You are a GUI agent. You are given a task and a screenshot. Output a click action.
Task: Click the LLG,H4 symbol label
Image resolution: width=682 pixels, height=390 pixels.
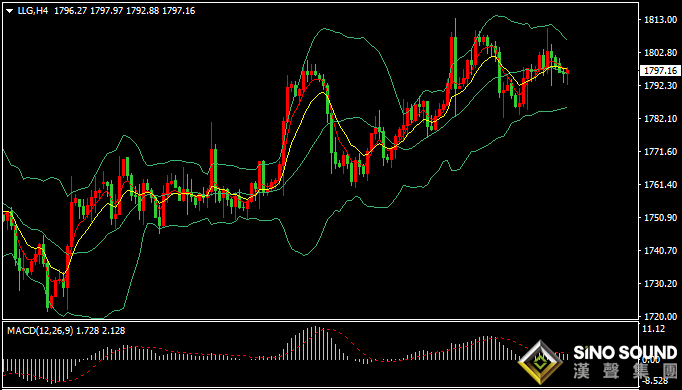pos(33,11)
